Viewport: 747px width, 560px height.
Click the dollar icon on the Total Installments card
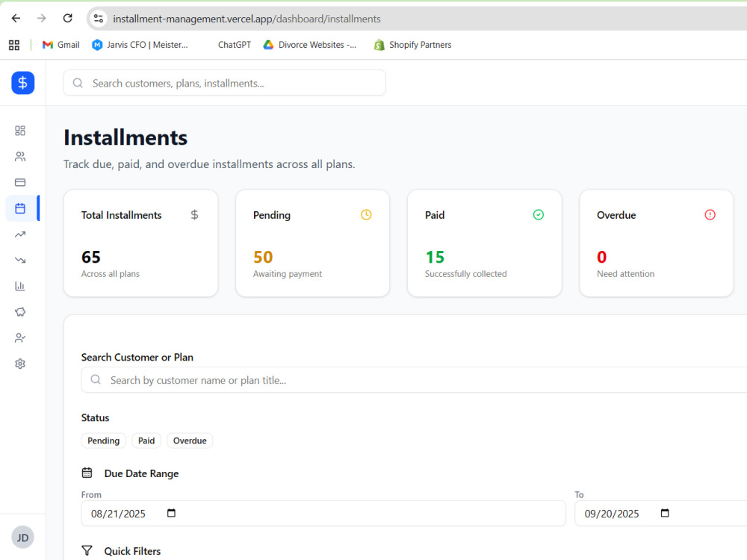point(194,215)
